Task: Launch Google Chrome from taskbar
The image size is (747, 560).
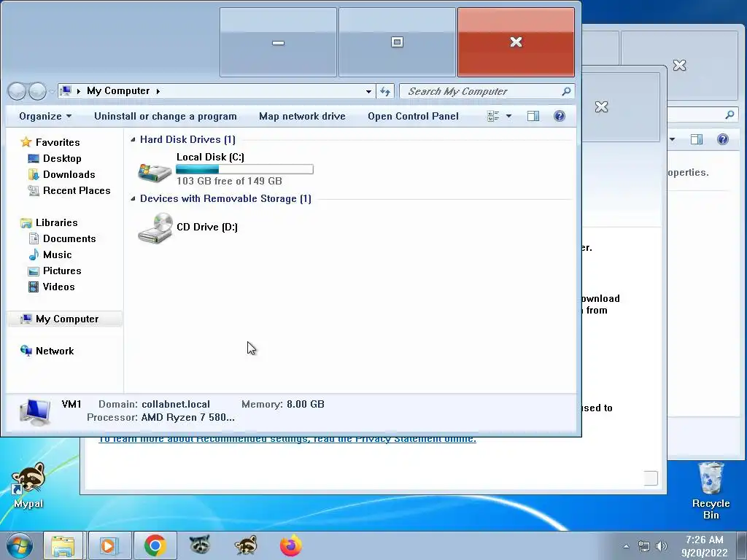Action: [x=155, y=545]
